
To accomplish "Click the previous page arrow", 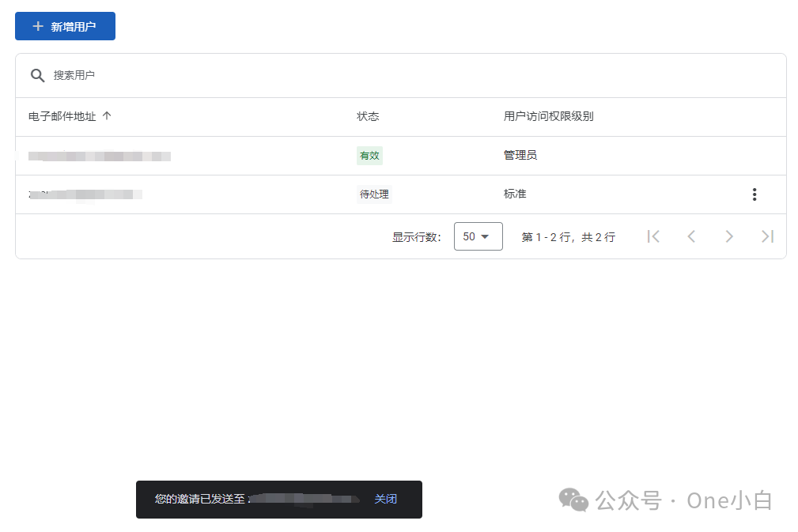I will point(691,236).
